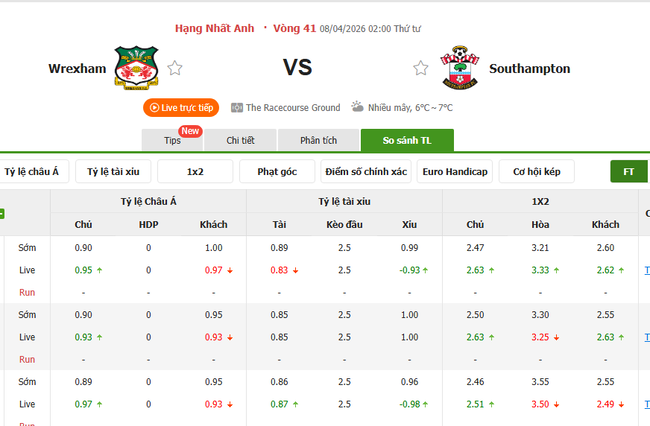The height and width of the screenshot is (426, 650).
Task: Select the Điểm số chính xác filter
Action: coord(366,172)
